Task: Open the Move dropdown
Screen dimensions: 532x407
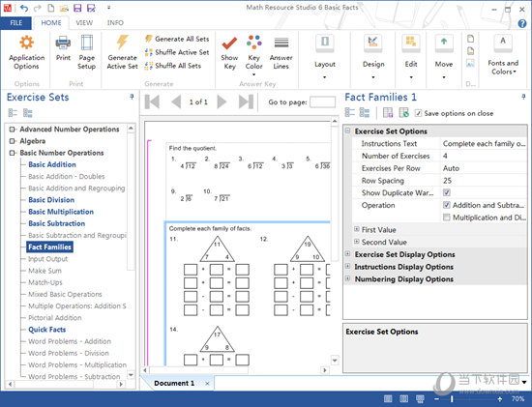Action: (444, 56)
